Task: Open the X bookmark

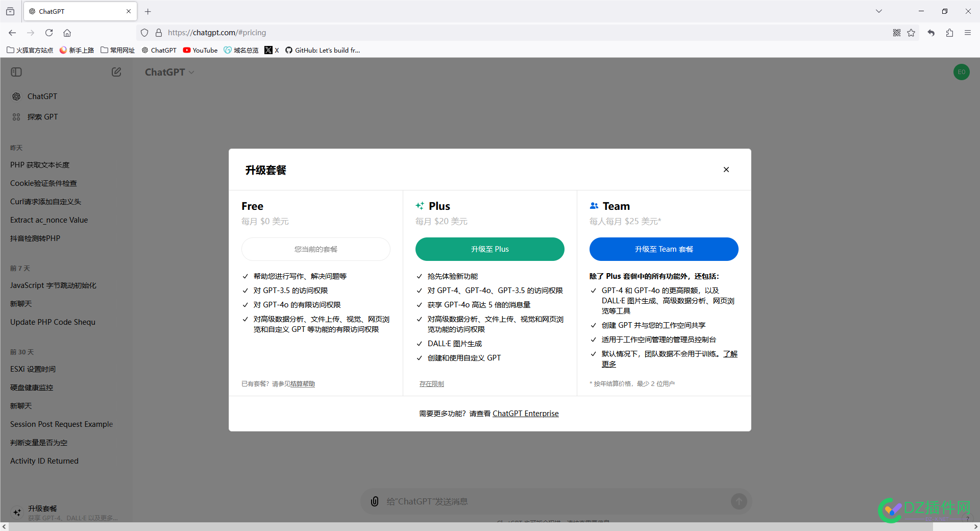Action: point(272,50)
